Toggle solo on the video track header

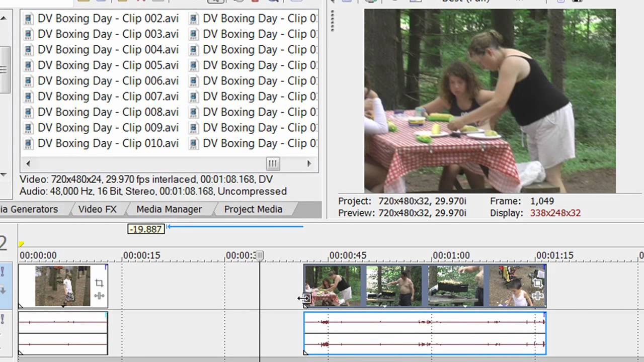point(2,272)
